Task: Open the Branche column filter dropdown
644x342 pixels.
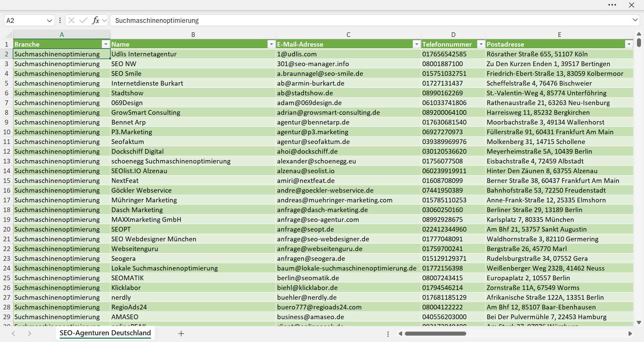Action: 106,44
